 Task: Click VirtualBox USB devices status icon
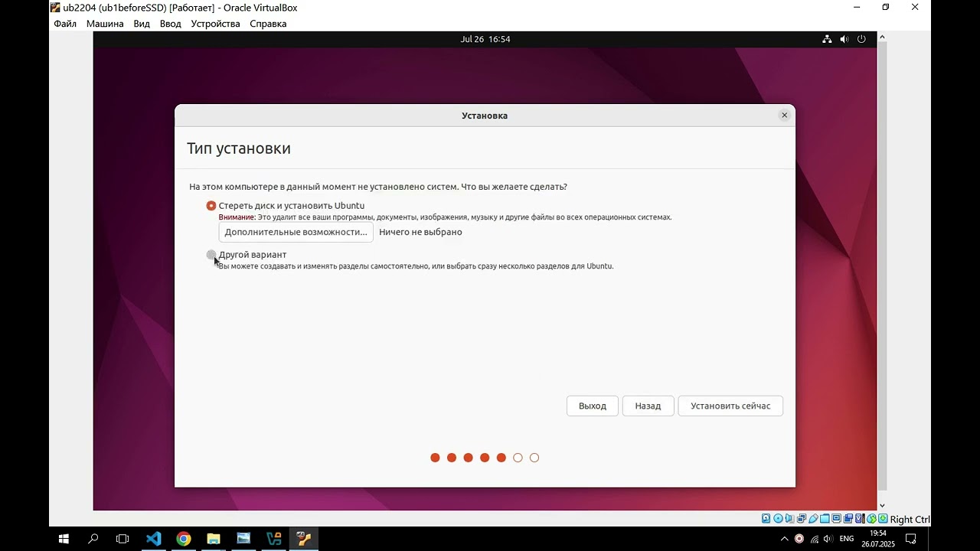click(x=813, y=519)
